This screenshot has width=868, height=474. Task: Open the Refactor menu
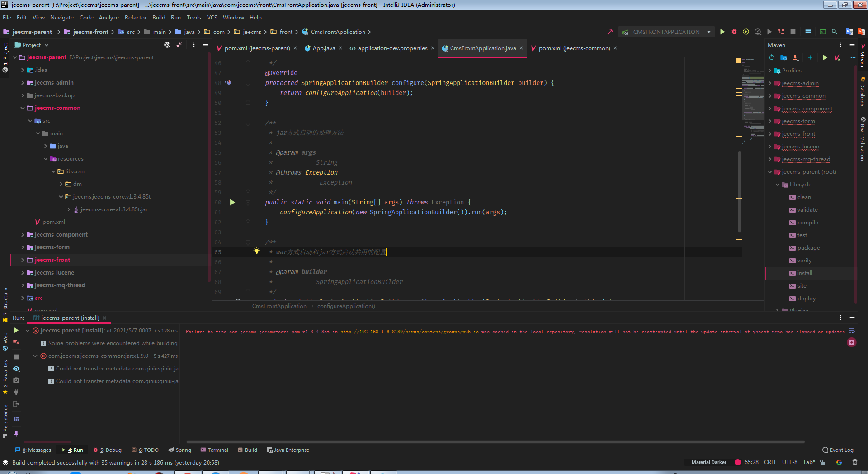(136, 18)
